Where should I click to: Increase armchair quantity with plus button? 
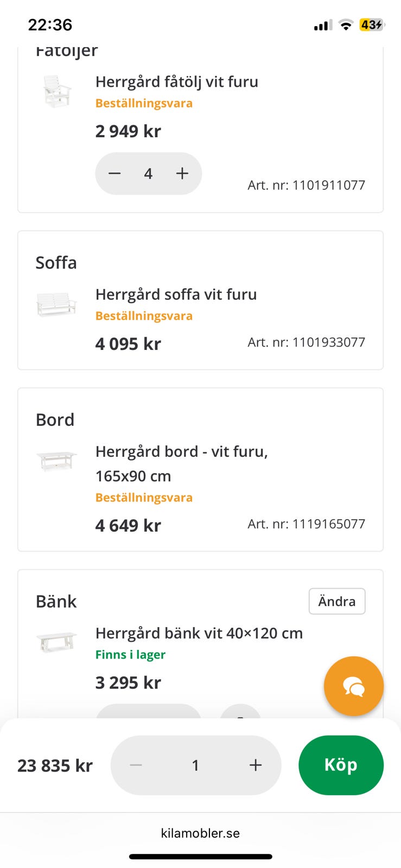[x=182, y=174]
